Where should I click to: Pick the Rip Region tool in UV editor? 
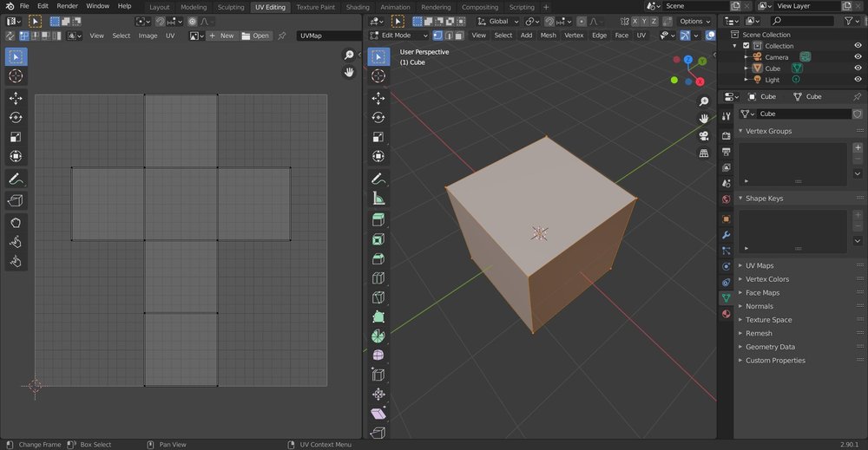(x=16, y=200)
